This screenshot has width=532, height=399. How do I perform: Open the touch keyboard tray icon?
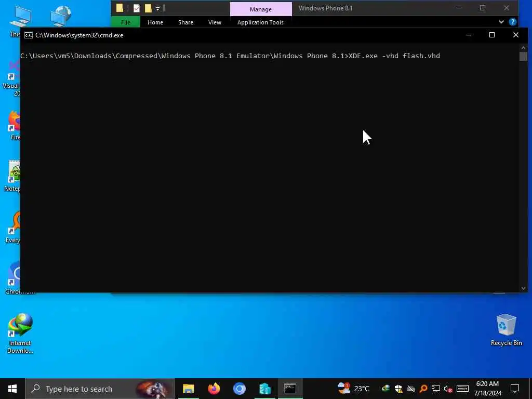pyautogui.click(x=462, y=389)
